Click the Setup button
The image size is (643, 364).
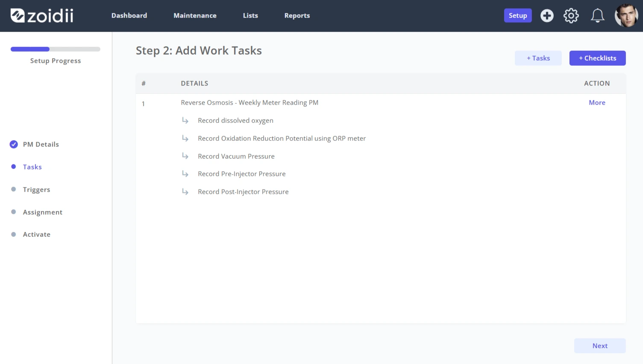tap(518, 15)
